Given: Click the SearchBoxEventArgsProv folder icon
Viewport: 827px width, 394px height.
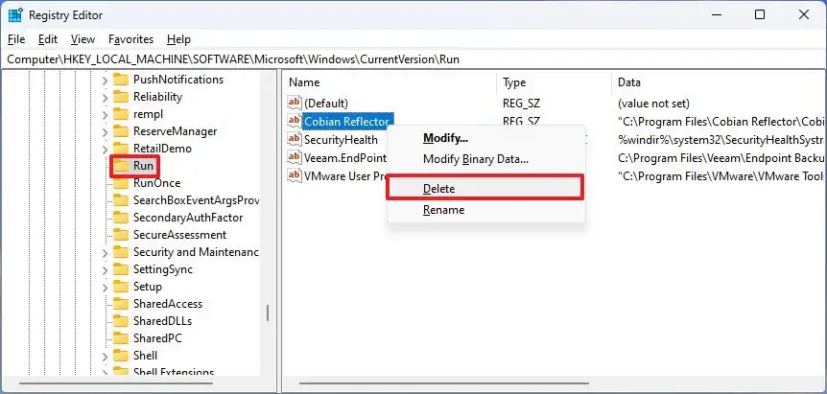Looking at the screenshot, I should pos(121,200).
